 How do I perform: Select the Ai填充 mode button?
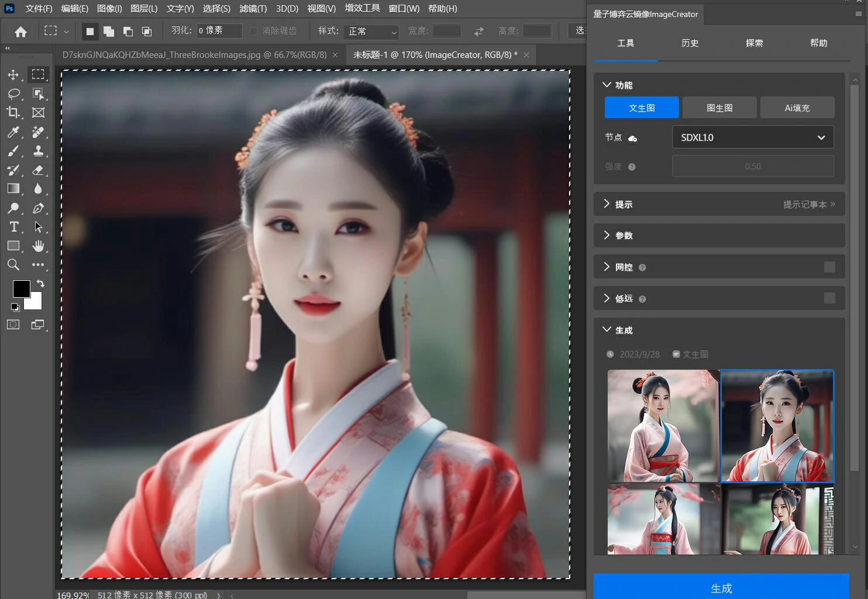[x=797, y=108]
